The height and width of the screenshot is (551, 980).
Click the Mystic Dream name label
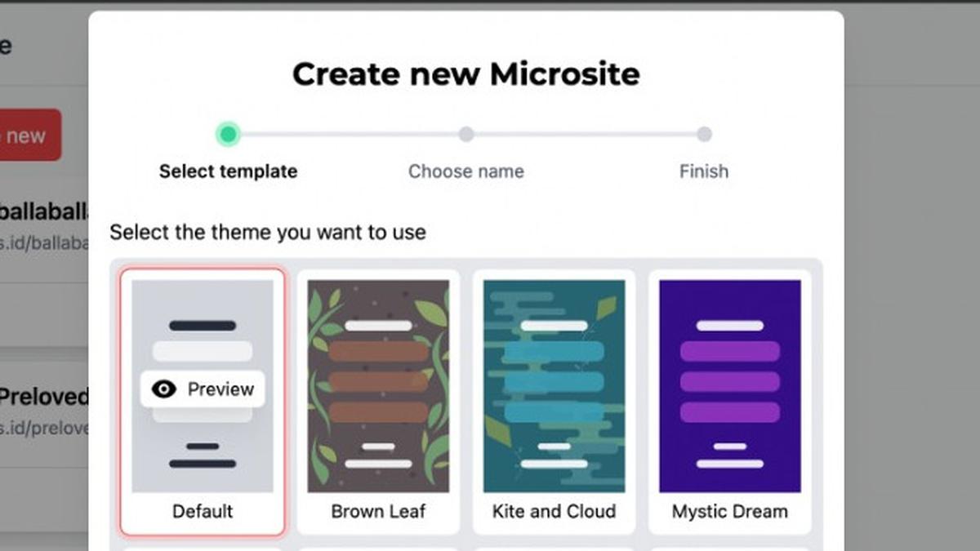tap(729, 512)
